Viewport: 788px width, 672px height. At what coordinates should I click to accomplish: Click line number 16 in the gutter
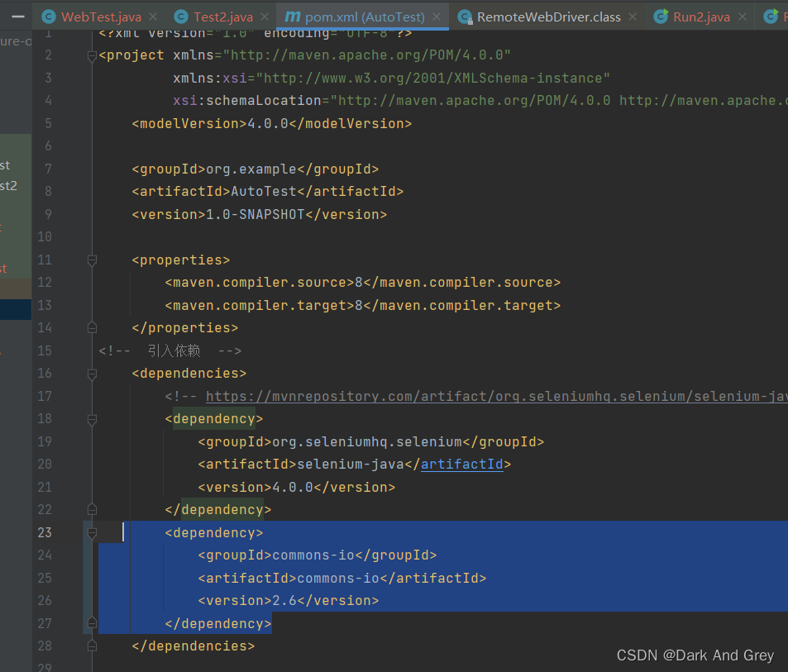click(45, 373)
